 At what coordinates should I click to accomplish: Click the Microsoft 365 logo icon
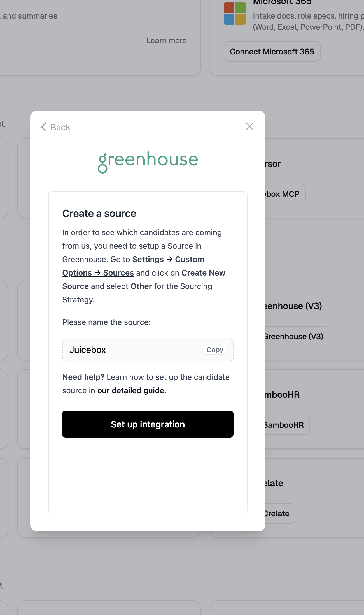click(235, 13)
